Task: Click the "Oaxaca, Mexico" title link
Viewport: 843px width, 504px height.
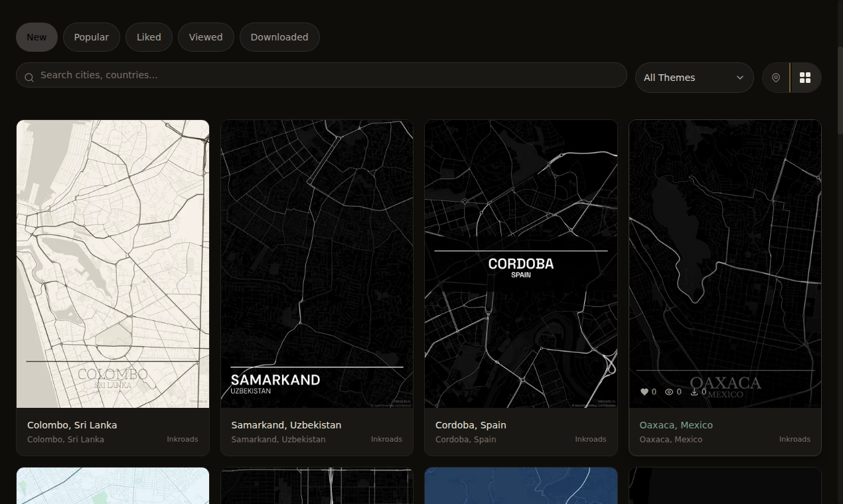Action: (x=676, y=424)
